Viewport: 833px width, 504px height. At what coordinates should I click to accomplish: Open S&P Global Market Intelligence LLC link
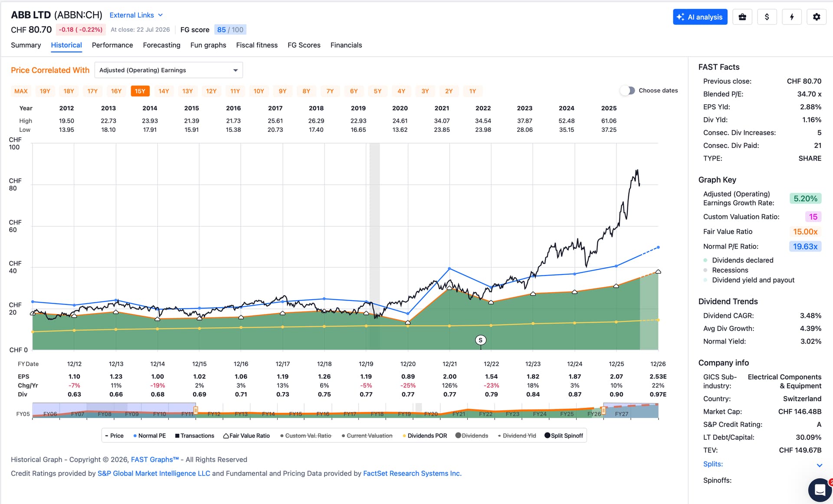click(154, 474)
